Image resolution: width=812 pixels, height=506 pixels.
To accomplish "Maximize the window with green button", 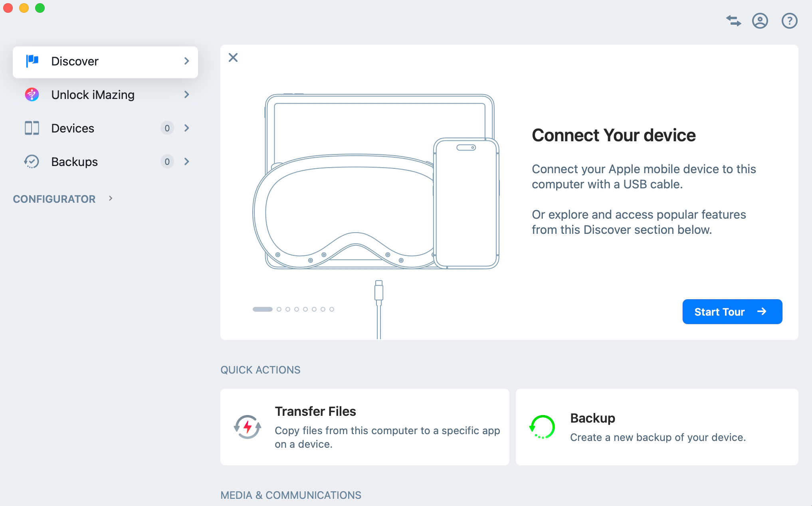I will (40, 8).
